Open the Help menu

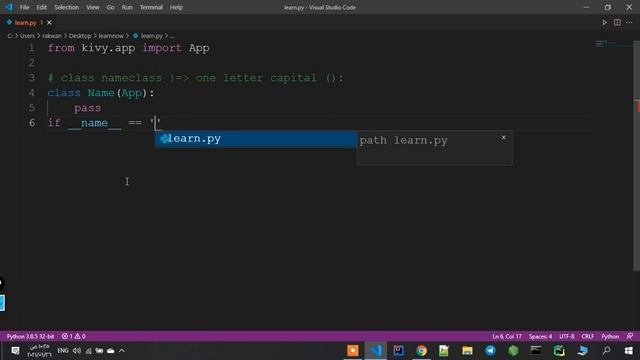coord(176,7)
